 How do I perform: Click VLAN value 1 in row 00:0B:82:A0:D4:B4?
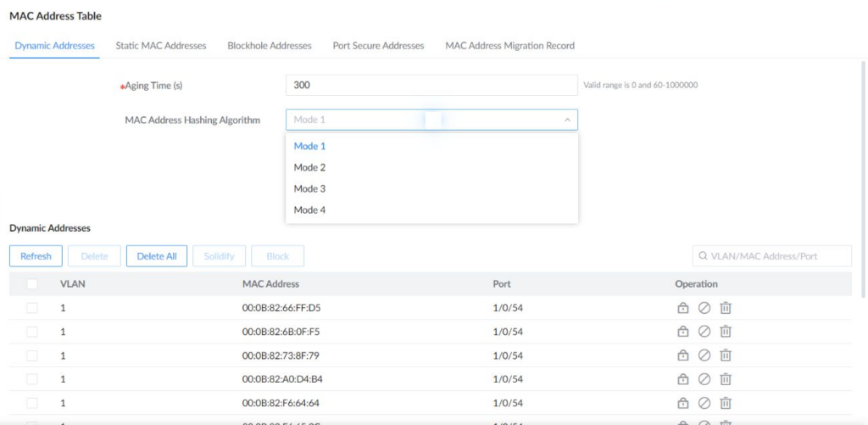coord(63,379)
